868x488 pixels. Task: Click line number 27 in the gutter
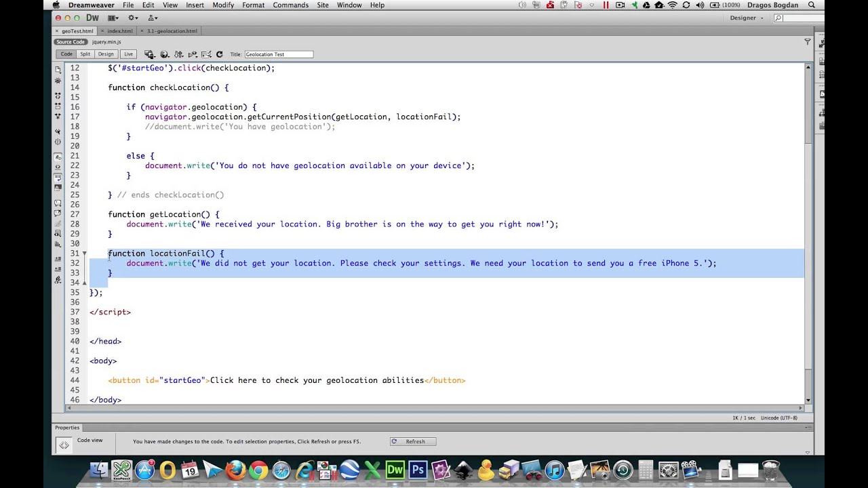75,214
